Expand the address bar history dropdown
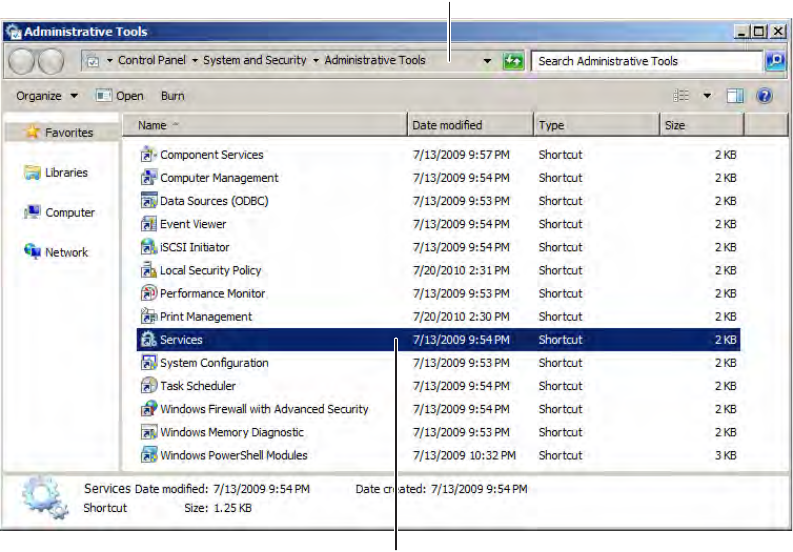 coord(487,61)
